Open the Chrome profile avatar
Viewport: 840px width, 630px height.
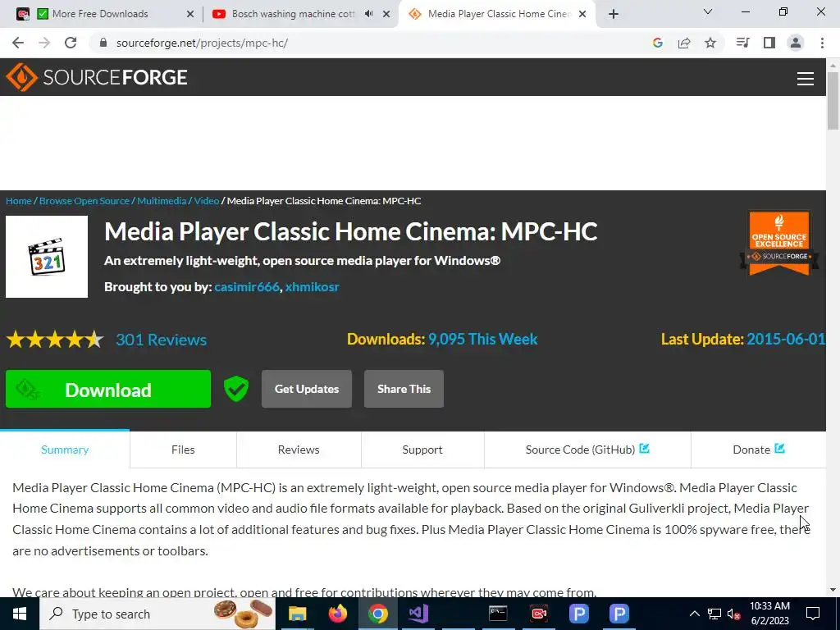(796, 43)
